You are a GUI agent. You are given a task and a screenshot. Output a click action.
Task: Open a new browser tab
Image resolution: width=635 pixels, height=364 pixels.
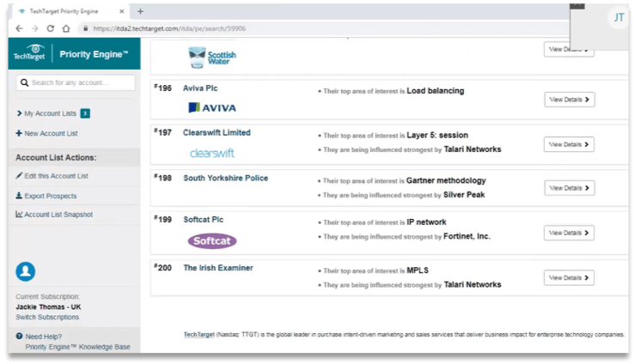[x=140, y=11]
